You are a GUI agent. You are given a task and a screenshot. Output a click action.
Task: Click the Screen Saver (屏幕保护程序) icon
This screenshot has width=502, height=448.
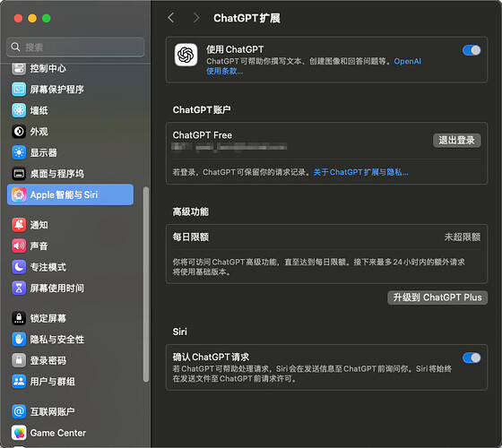click(19, 90)
